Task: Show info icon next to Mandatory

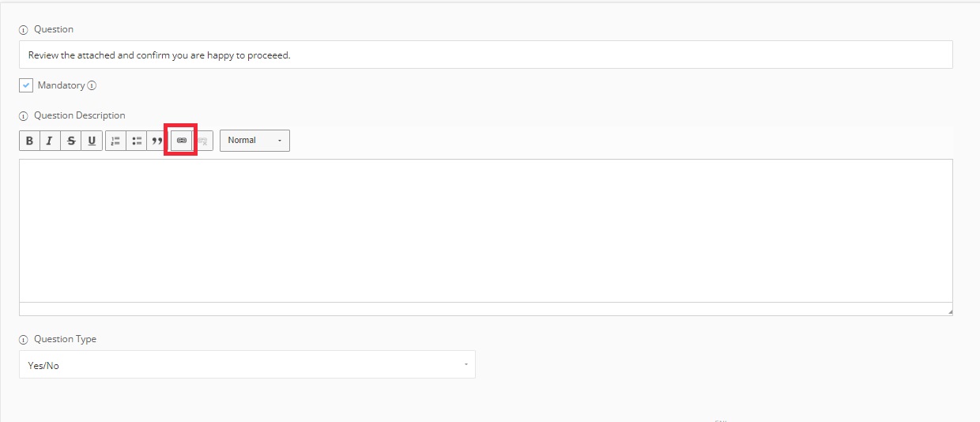Action: (x=92, y=85)
